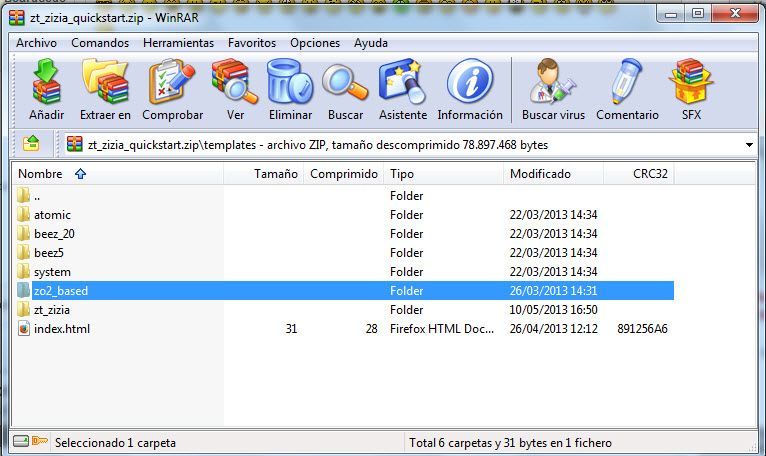Click the CRC32 value 891256A6

(642, 329)
